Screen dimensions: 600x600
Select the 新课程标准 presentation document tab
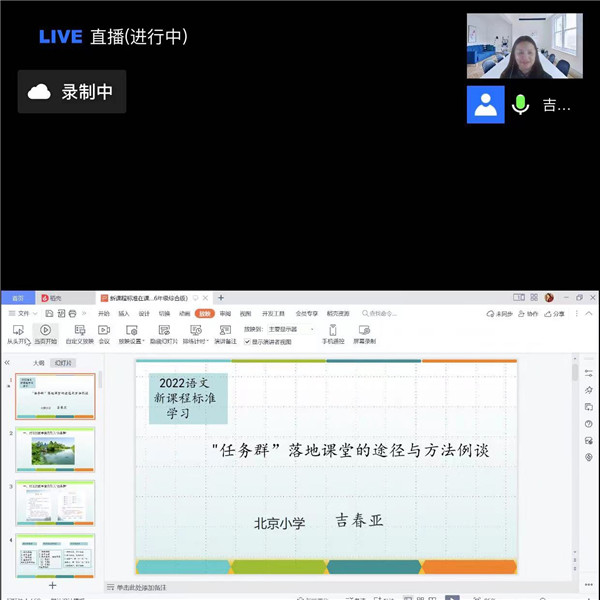pos(148,298)
